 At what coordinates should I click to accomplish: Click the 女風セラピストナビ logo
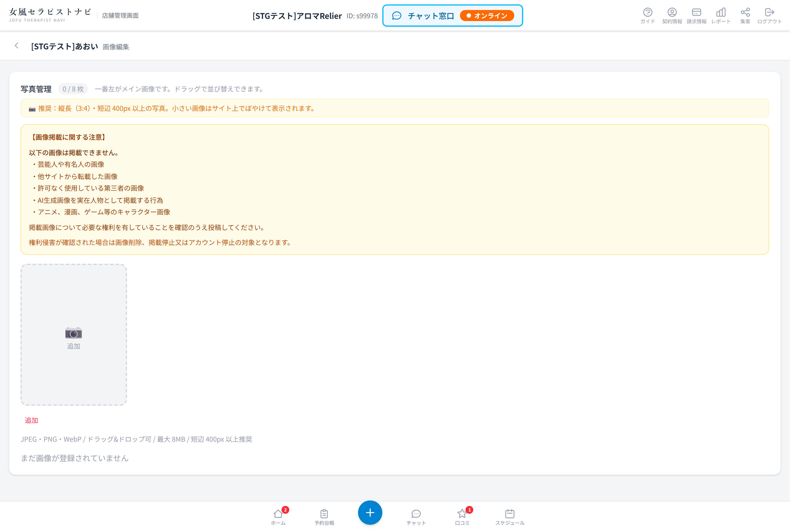pyautogui.click(x=50, y=15)
